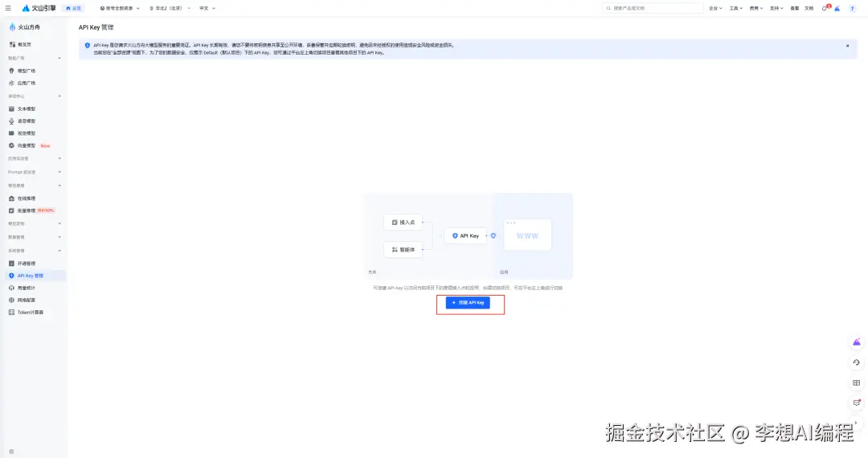868x458 pixels.
Task: Open 语音模型 with the microphone icon
Action: tap(23, 121)
